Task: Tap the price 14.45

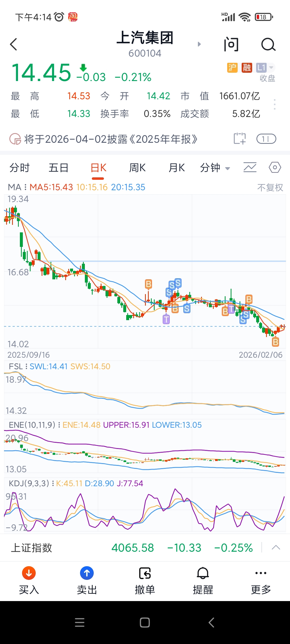Action: click(x=41, y=72)
